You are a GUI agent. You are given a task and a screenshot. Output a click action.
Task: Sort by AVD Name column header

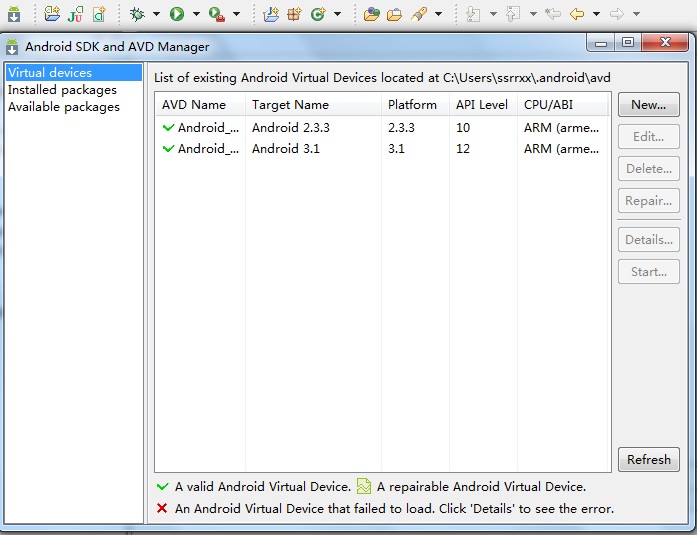[x=200, y=105]
